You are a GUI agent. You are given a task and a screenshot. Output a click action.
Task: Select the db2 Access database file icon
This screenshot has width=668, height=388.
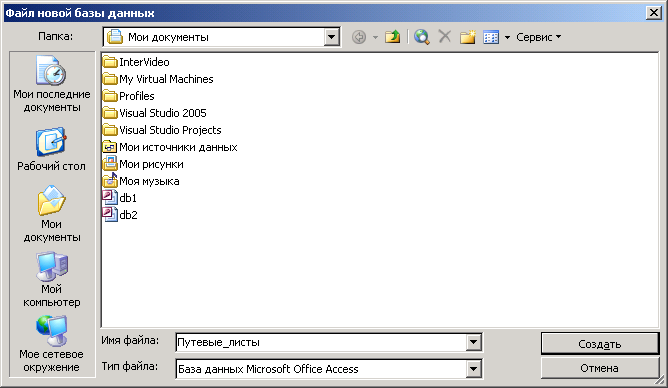(110, 215)
